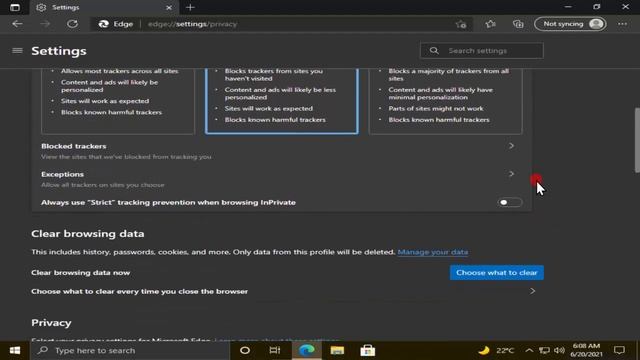Expand the clear on close chevron
The width and height of the screenshot is (640, 360).
[x=533, y=291]
